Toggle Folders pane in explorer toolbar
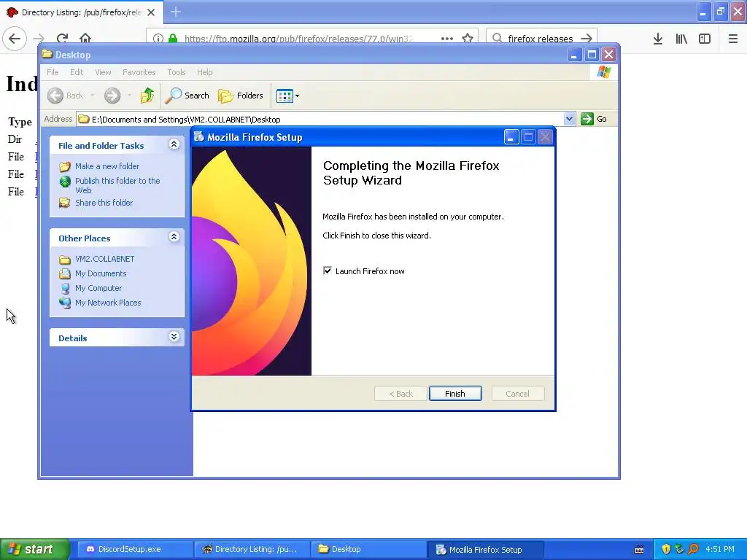This screenshot has width=747, height=560. pyautogui.click(x=241, y=96)
